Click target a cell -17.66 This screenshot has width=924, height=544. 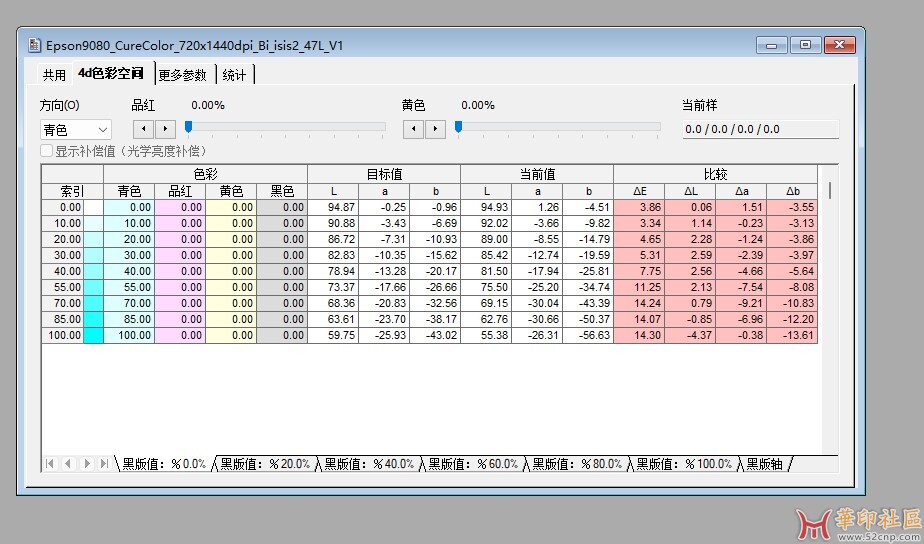(384, 287)
